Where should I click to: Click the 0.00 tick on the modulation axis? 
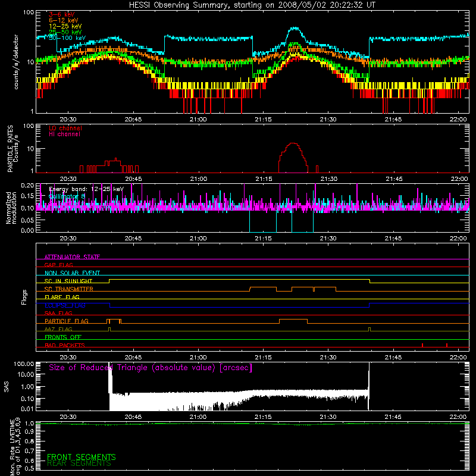point(27,230)
